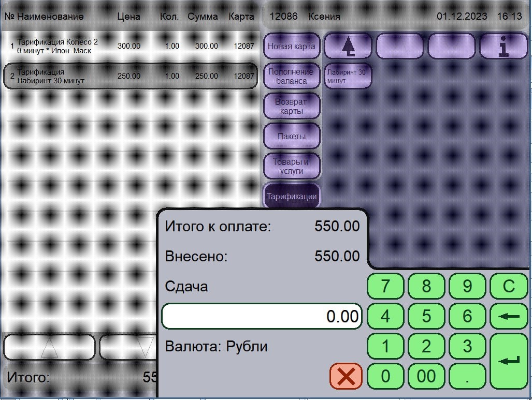The width and height of the screenshot is (532, 400).
Task: Open Пополнение баланса section
Action: coord(292,76)
